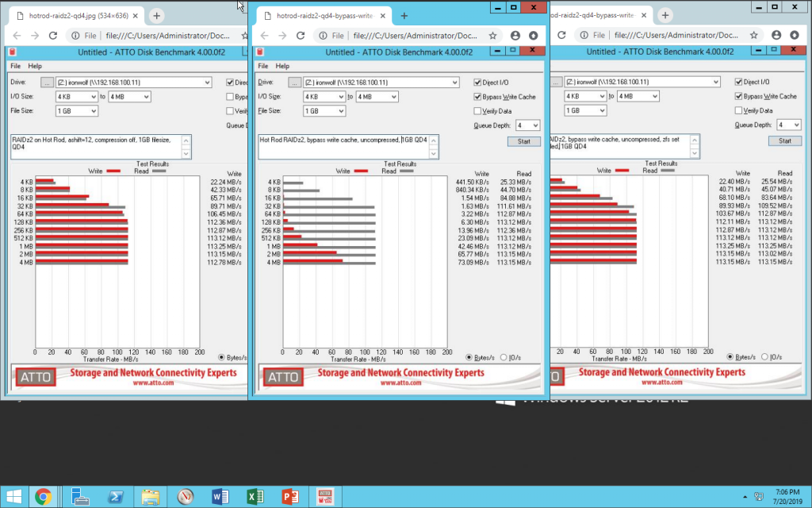Launch Microsoft Word from the taskbar

pos(220,497)
